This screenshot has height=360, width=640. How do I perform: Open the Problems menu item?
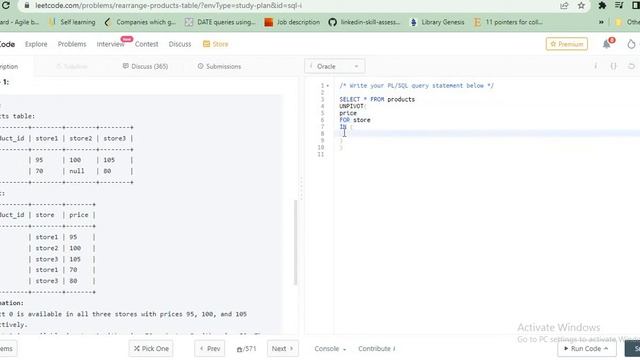click(x=72, y=44)
